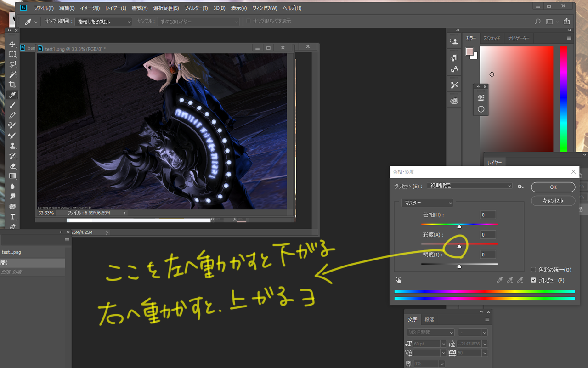
Task: Select the Rectangular Marquee tool
Action: pos(12,54)
